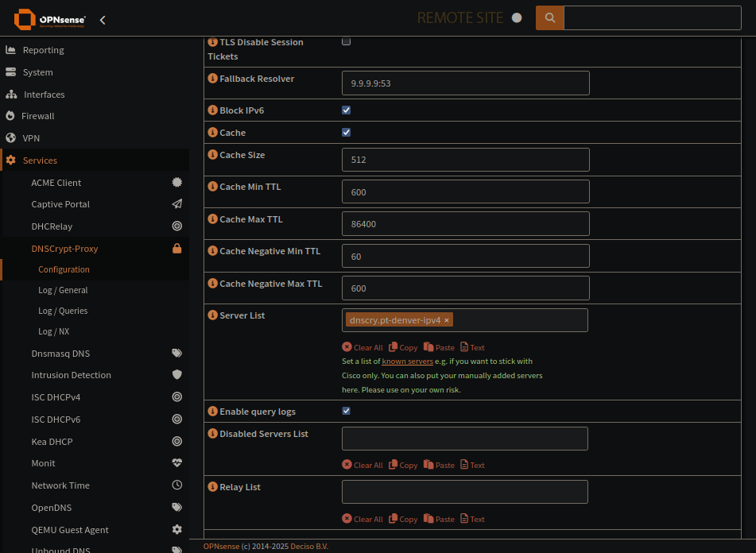
Task: Paste into the Disabled Servers List
Action: (440, 465)
